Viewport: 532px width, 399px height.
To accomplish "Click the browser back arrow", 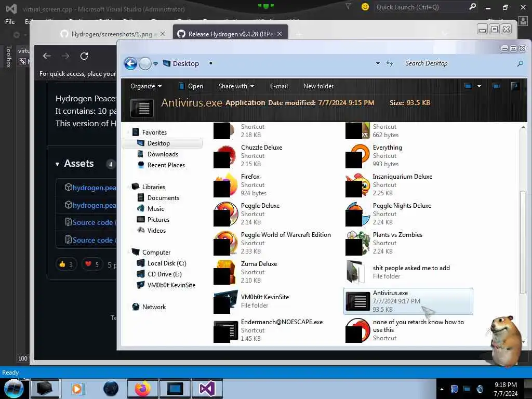I will click(47, 56).
